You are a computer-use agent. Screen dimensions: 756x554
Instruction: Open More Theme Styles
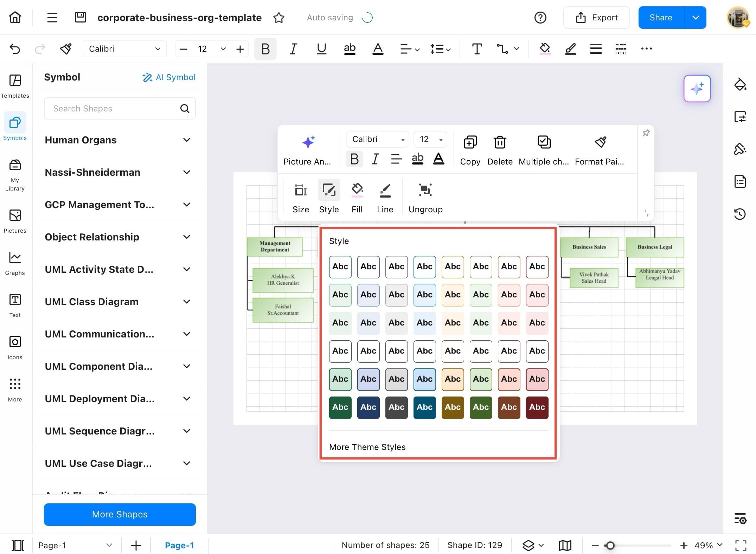coord(367,447)
